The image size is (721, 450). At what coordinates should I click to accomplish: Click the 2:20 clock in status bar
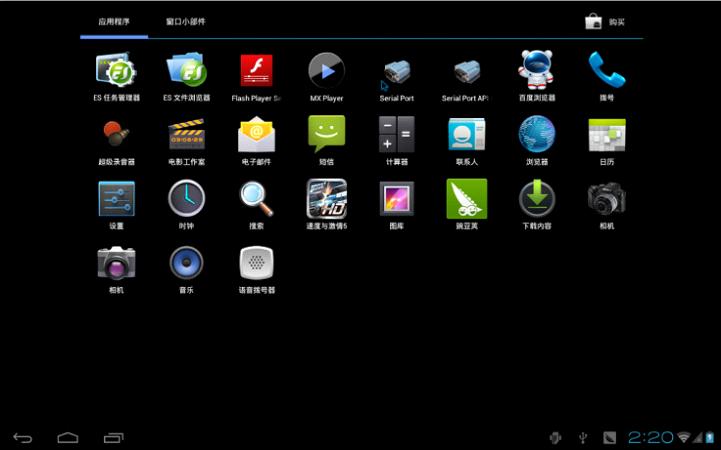tap(650, 437)
